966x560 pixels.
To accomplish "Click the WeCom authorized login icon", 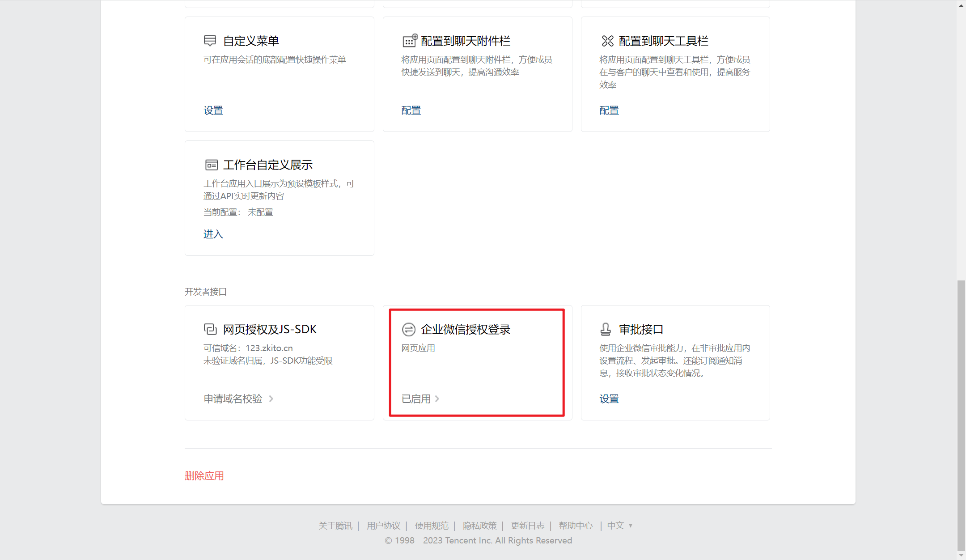I will [x=408, y=329].
